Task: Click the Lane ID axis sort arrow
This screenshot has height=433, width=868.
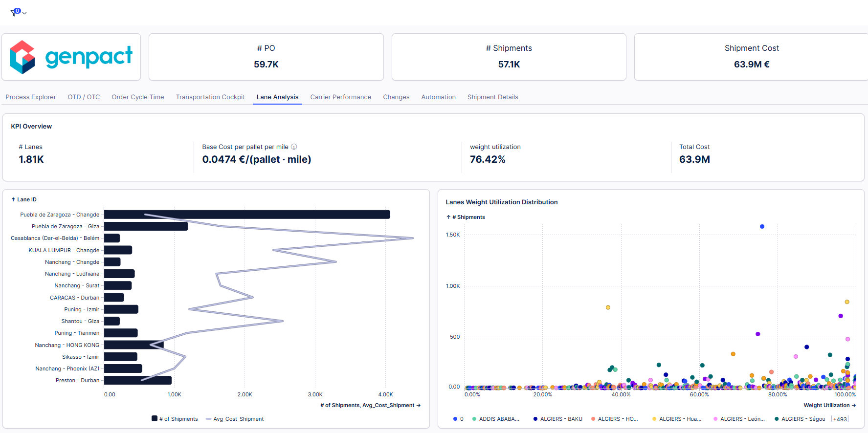Action: (x=13, y=199)
